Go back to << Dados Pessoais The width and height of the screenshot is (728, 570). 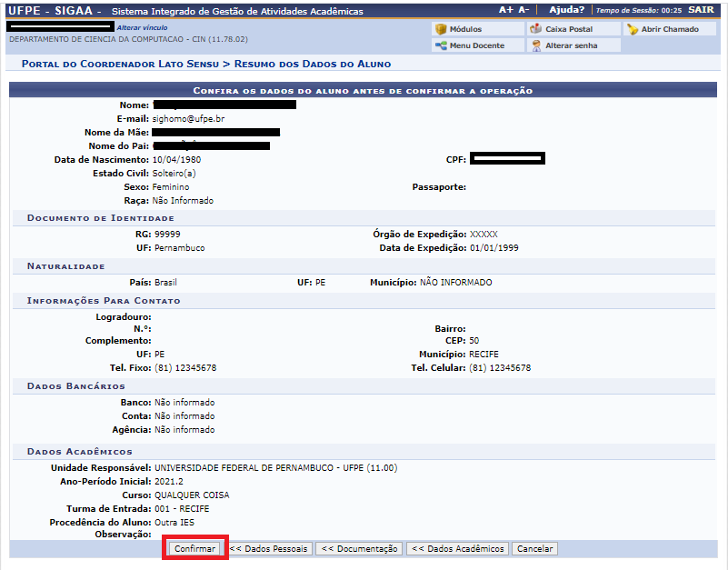pos(269,549)
